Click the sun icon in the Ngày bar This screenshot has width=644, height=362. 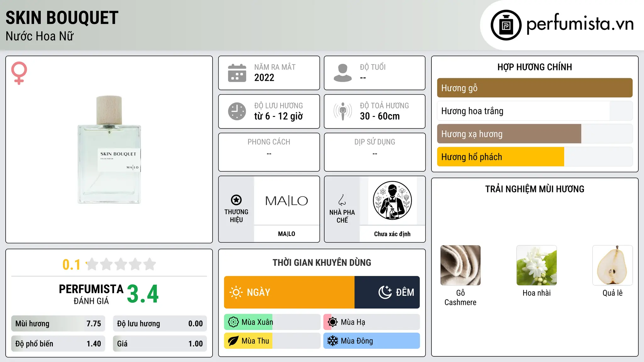pyautogui.click(x=236, y=292)
